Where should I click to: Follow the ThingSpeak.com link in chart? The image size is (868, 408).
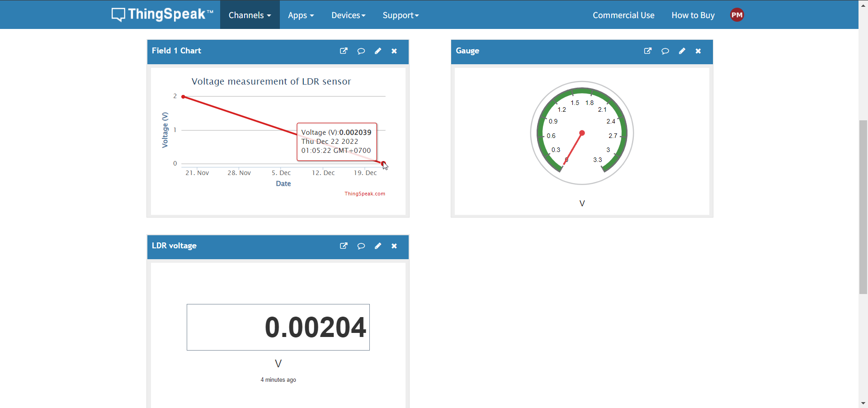(365, 194)
